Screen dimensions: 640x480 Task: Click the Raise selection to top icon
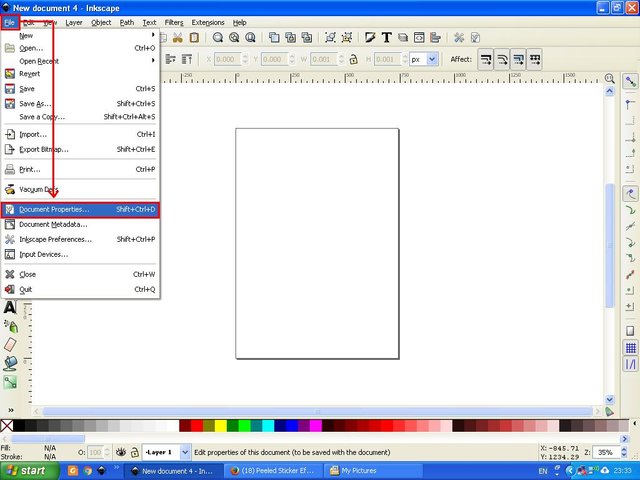[x=187, y=60]
